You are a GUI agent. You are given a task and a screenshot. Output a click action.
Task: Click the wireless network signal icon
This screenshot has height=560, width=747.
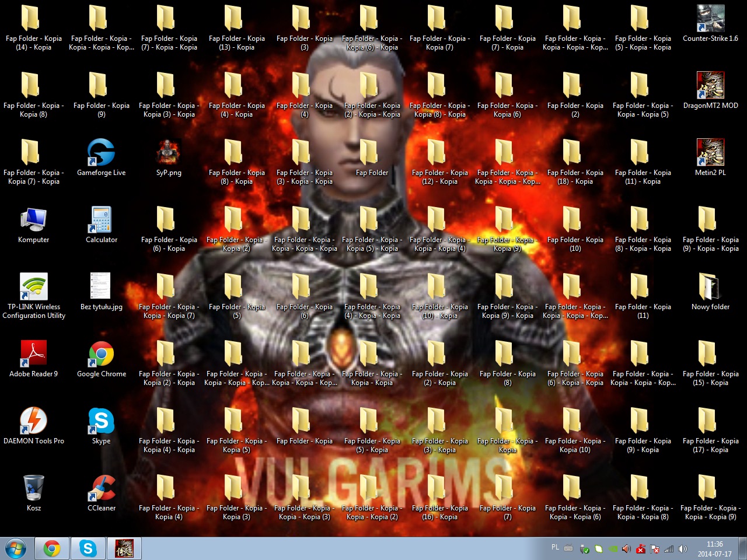coord(669,549)
